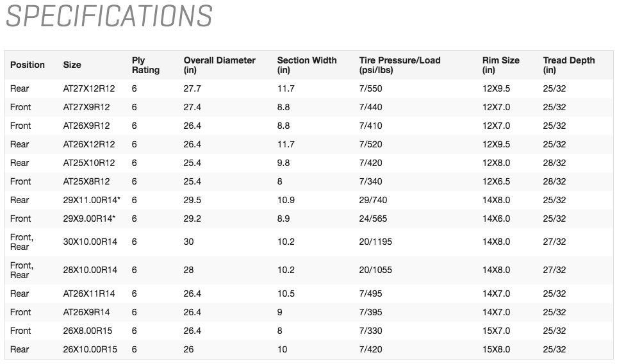This screenshot has width=617, height=364.
Task: Select the AT25X8R12 size cell
Action: pyautogui.click(x=86, y=181)
